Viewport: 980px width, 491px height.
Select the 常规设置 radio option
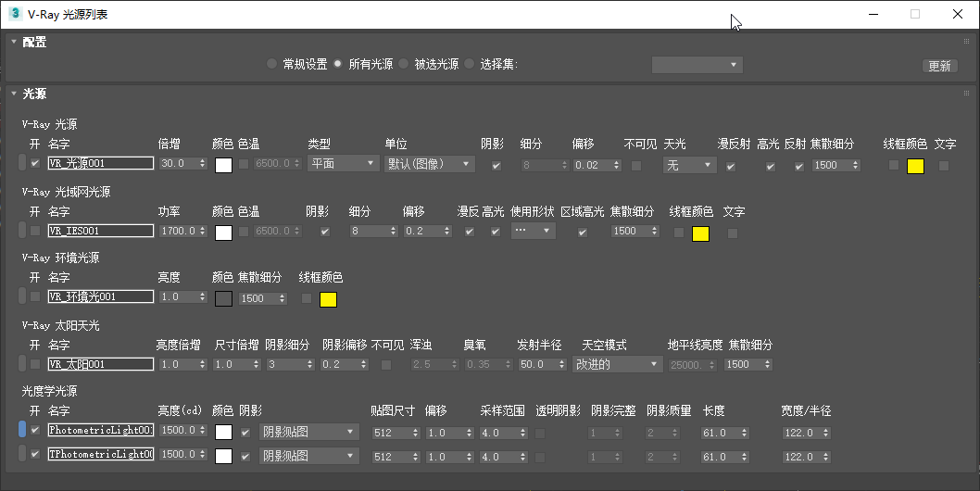tap(271, 64)
